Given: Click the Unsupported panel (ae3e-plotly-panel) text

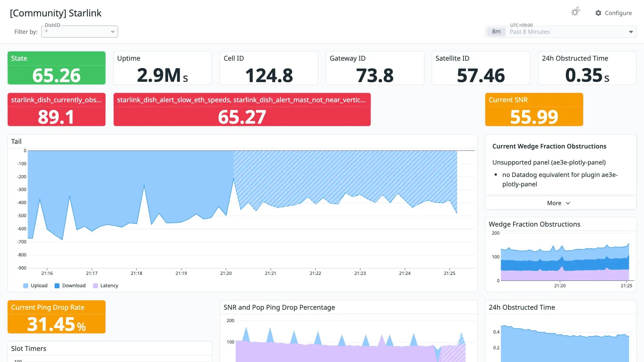Looking at the screenshot, I should click(549, 162).
